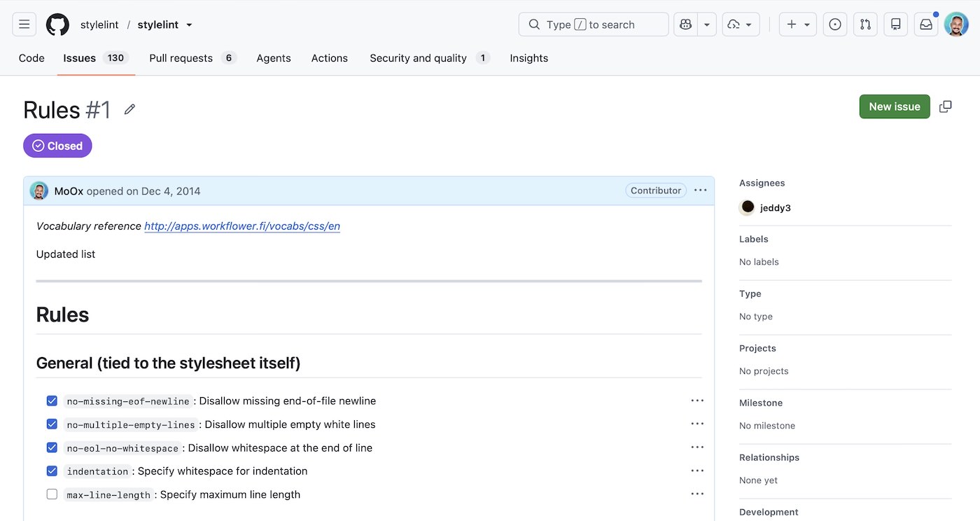Image resolution: width=980 pixels, height=521 pixels.
Task: Click the New issue button
Action: point(895,106)
